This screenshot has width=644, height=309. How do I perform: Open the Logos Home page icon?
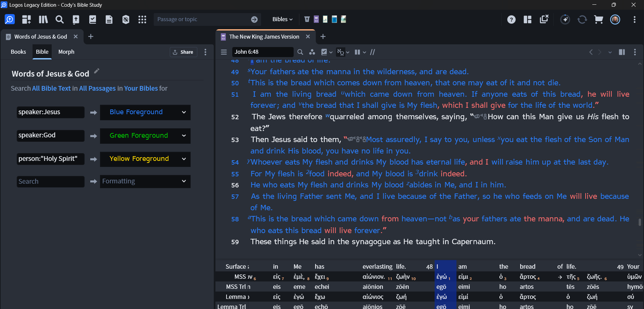[10, 19]
